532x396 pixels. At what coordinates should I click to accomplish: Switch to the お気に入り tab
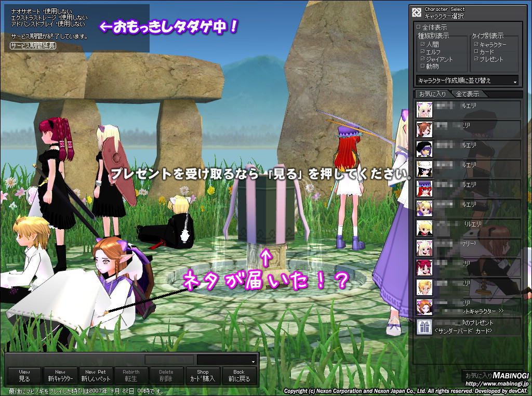[x=432, y=94]
